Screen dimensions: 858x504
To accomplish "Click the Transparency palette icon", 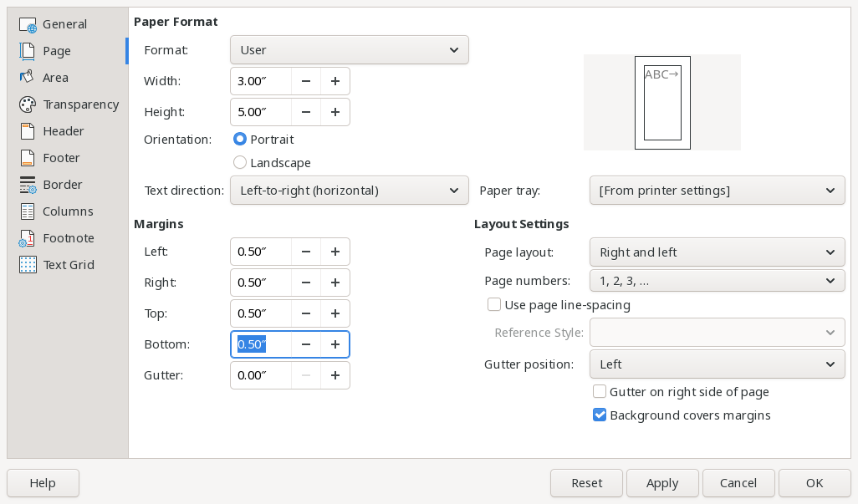I will [28, 104].
